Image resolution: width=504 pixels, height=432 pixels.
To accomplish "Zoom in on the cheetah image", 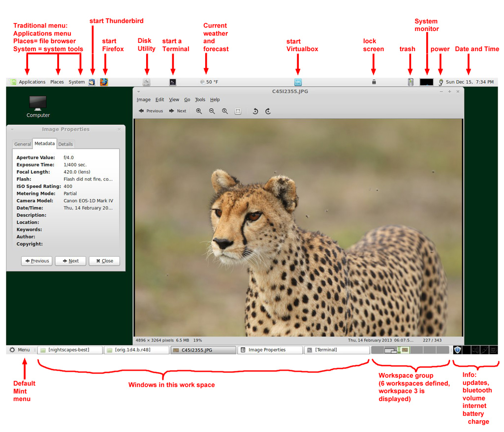I will point(199,111).
